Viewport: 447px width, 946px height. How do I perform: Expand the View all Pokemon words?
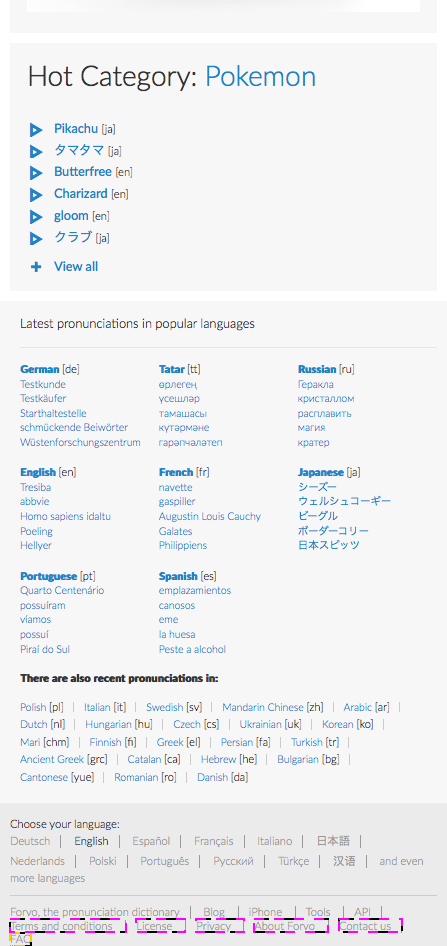76,267
